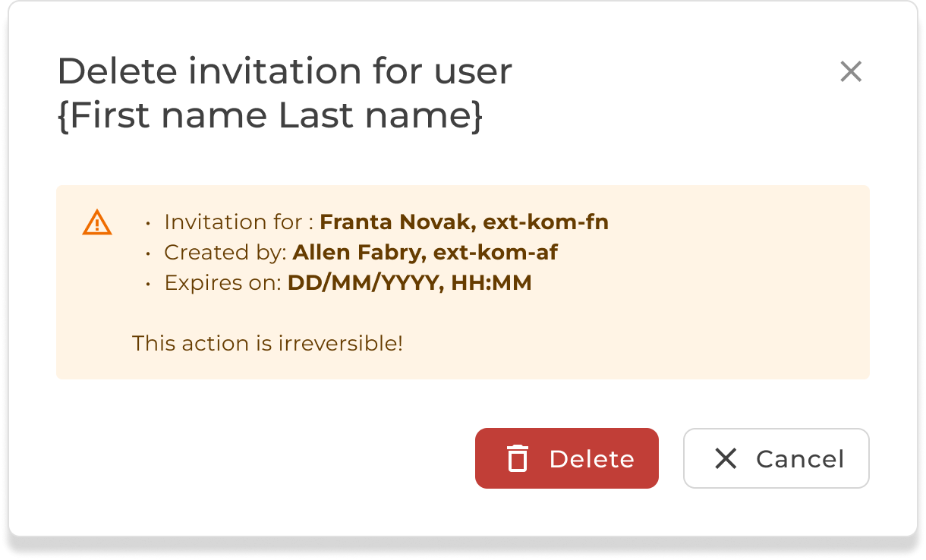Click the cross glyph next to Cancel label

pyautogui.click(x=726, y=458)
